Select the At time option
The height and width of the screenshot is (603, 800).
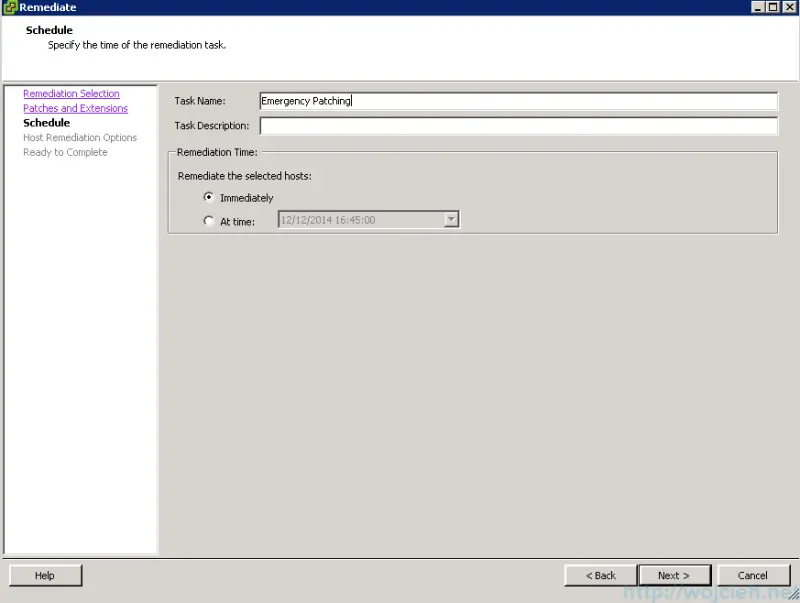coord(208,221)
